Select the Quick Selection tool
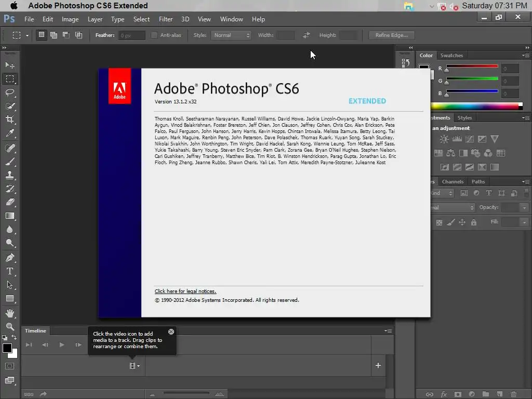The image size is (532, 399). click(10, 106)
